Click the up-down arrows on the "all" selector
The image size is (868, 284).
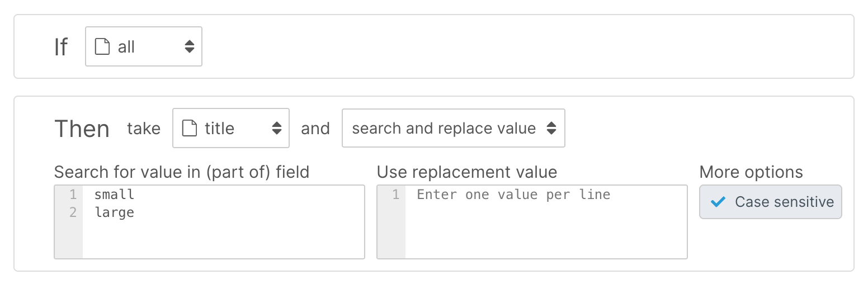click(x=190, y=47)
